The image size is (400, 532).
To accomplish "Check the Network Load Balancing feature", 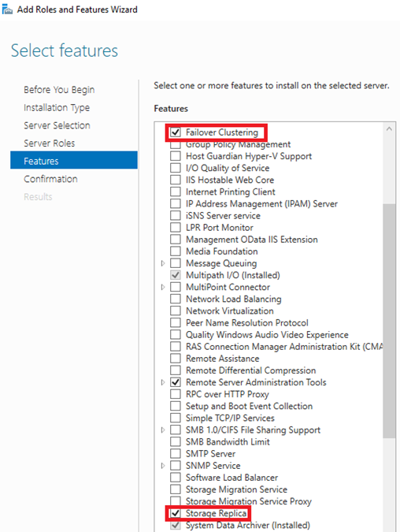I will pyautogui.click(x=176, y=299).
